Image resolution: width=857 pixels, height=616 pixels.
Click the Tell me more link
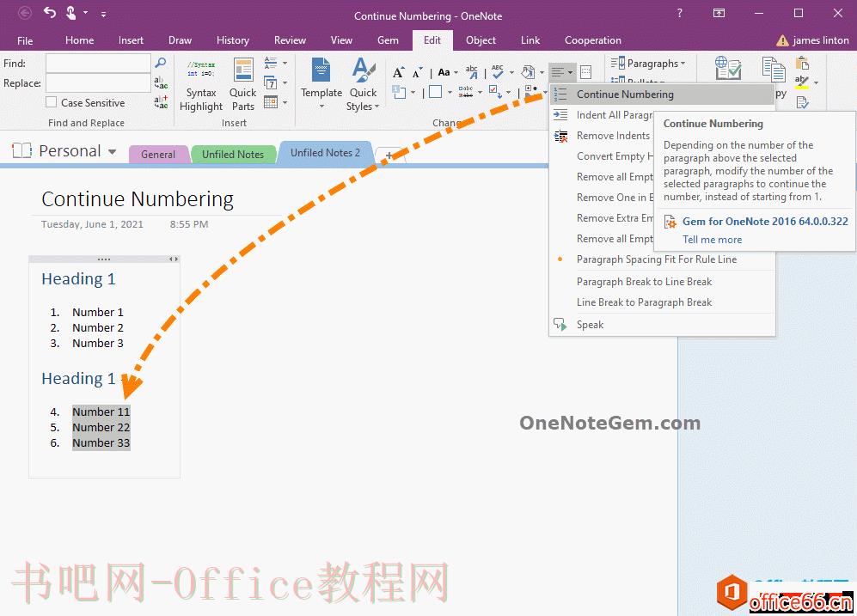coord(712,240)
